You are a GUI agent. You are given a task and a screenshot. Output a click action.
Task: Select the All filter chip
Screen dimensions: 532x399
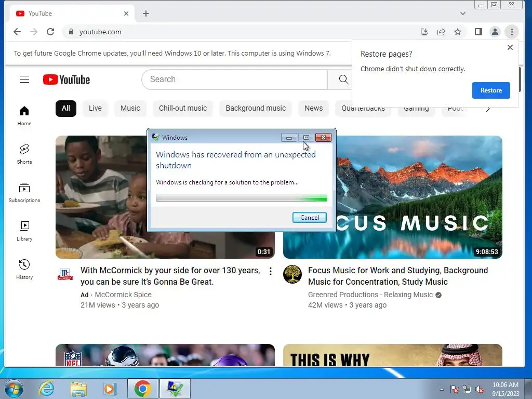(66, 108)
